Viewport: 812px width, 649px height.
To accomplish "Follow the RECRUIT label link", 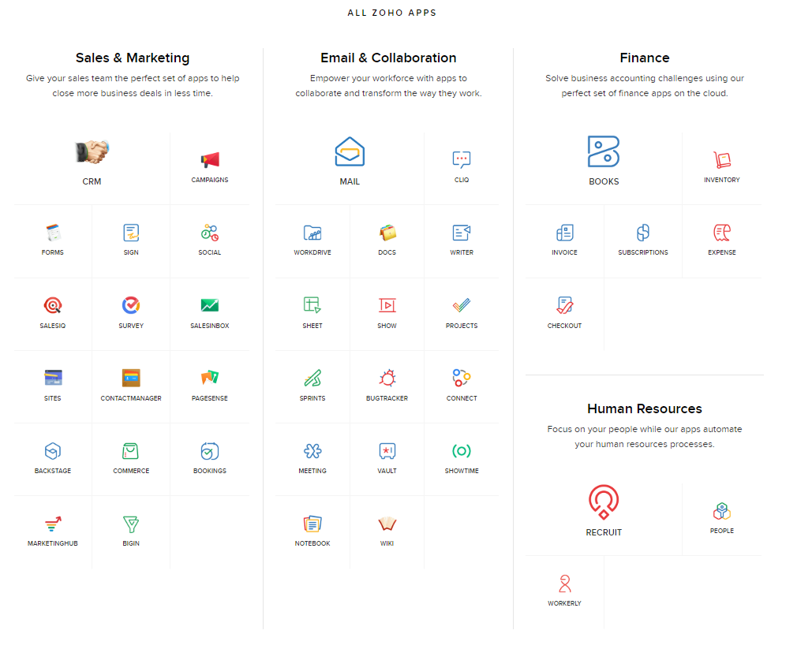I will tap(604, 532).
